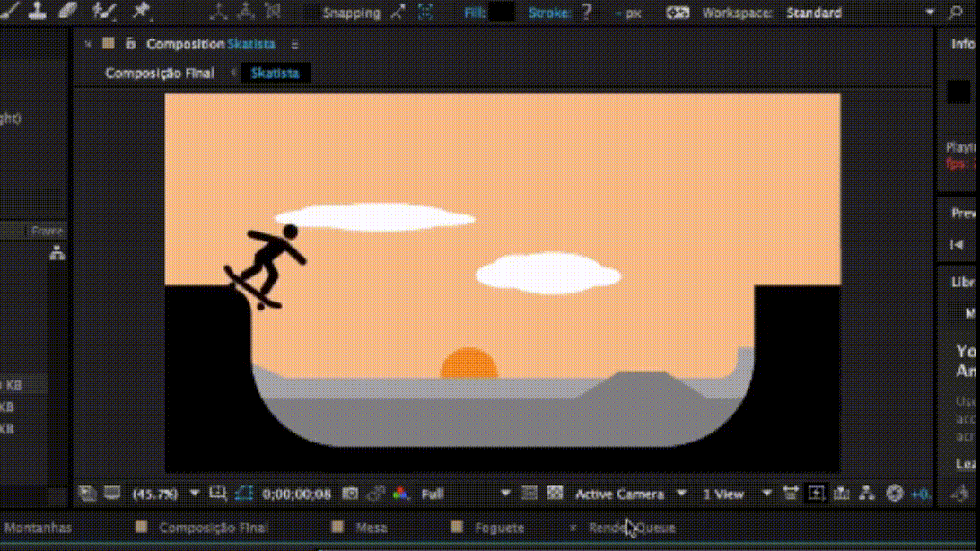980x551 pixels.
Task: Toggle the transparency grid button
Action: (555, 494)
